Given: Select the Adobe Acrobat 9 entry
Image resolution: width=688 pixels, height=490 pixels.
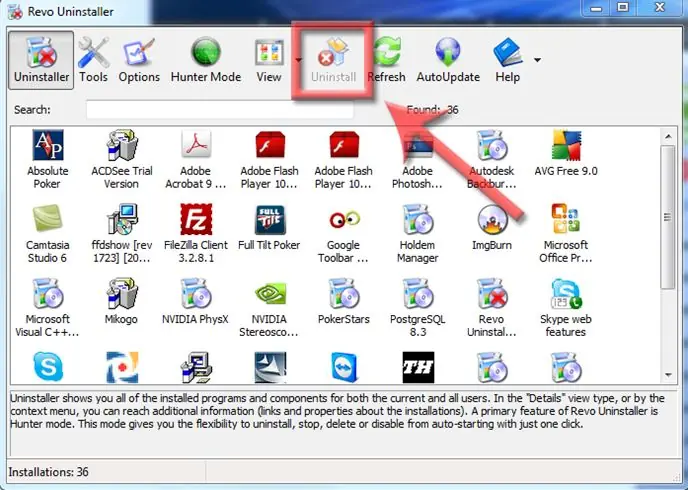Looking at the screenshot, I should point(196,159).
